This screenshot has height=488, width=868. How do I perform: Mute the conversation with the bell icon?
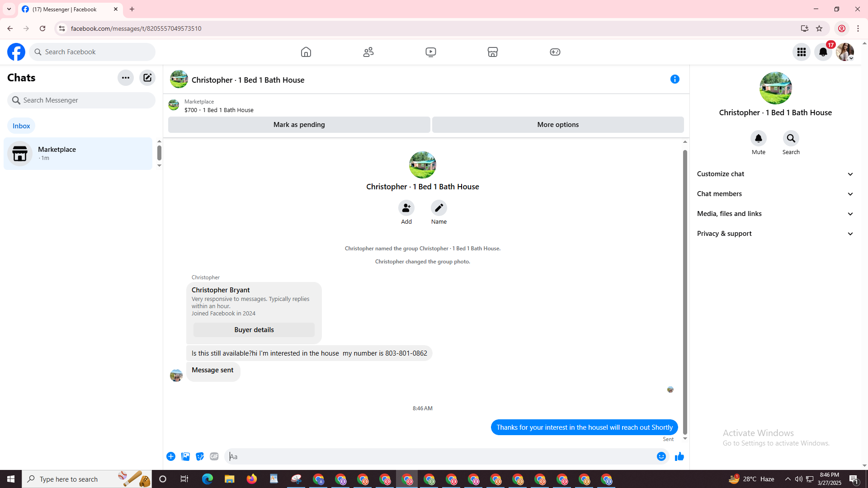click(759, 138)
